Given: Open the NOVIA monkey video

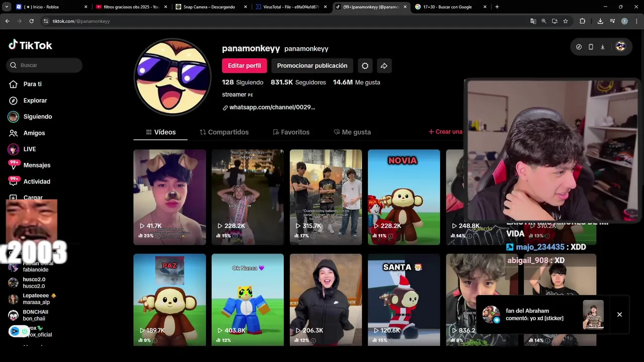Looking at the screenshot, I should tap(404, 197).
